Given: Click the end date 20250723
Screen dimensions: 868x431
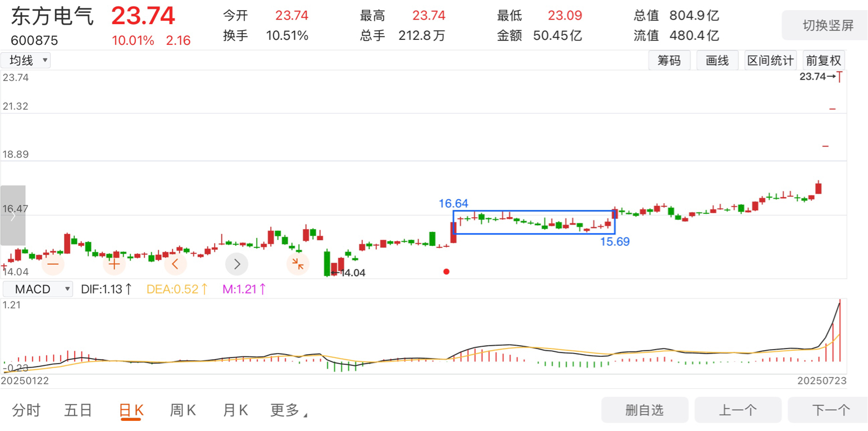Looking at the screenshot, I should pyautogui.click(x=822, y=381).
